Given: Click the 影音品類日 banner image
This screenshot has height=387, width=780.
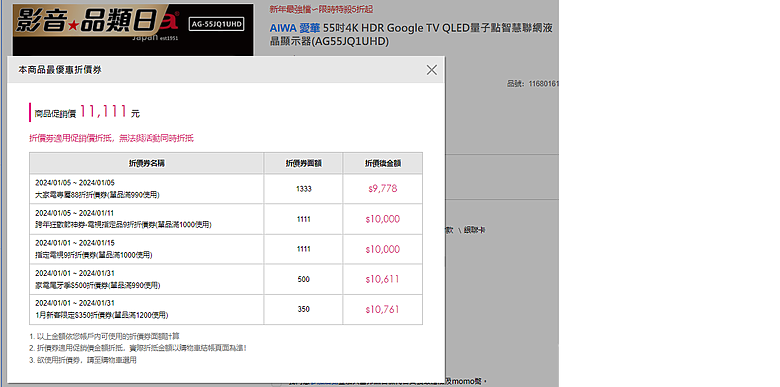Looking at the screenshot, I should (133, 29).
